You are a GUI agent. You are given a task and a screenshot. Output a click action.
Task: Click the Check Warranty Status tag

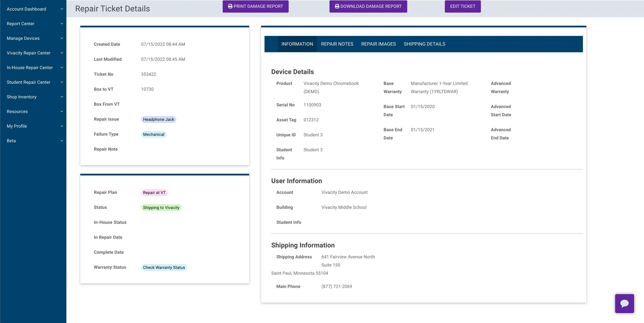(x=164, y=267)
